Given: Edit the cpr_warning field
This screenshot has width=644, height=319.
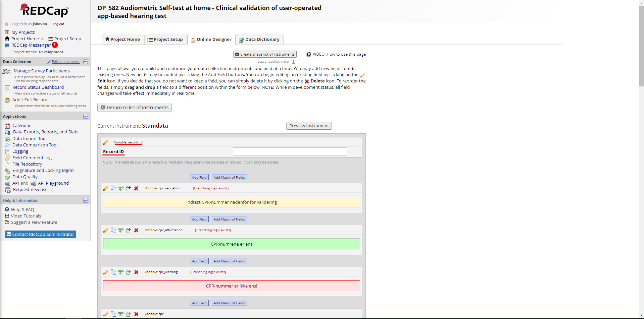Looking at the screenshot, I should 106,272.
